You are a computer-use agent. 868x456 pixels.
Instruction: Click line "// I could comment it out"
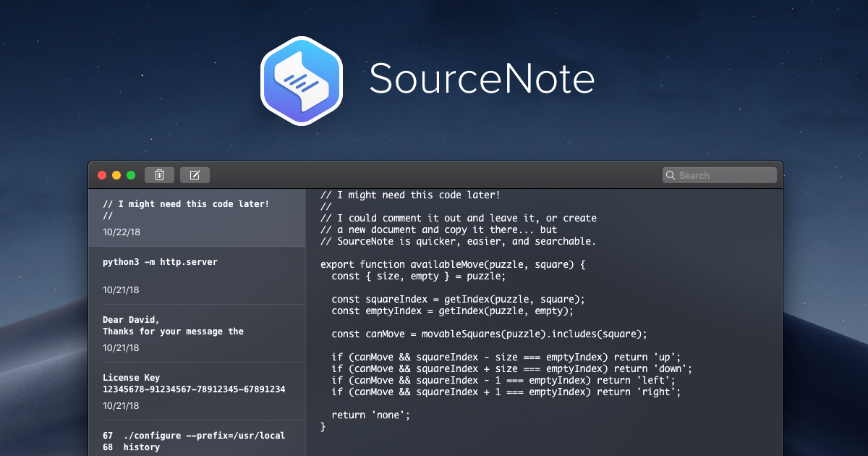(459, 218)
